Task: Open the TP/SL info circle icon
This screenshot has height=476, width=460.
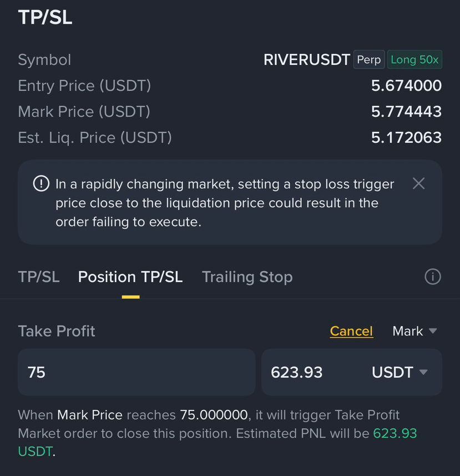Action: coord(432,277)
